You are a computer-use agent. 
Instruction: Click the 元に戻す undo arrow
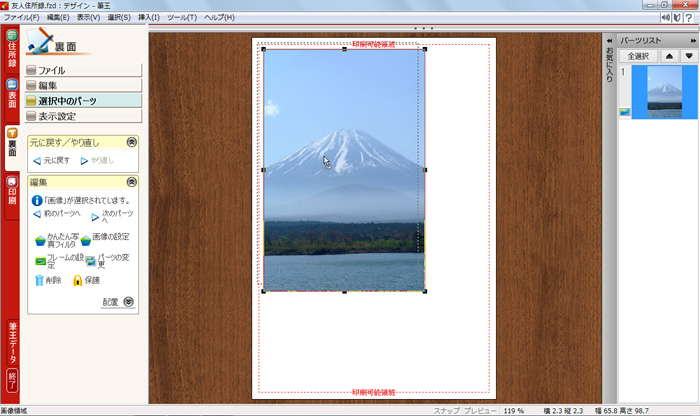pyautogui.click(x=37, y=160)
